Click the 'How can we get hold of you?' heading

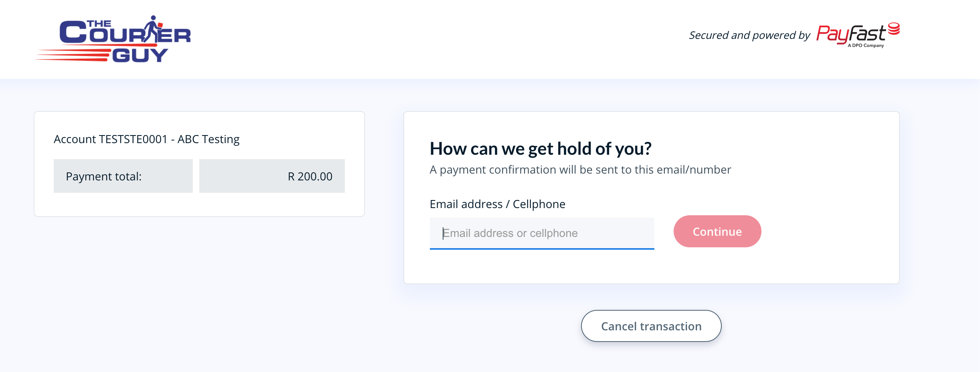pyautogui.click(x=541, y=149)
